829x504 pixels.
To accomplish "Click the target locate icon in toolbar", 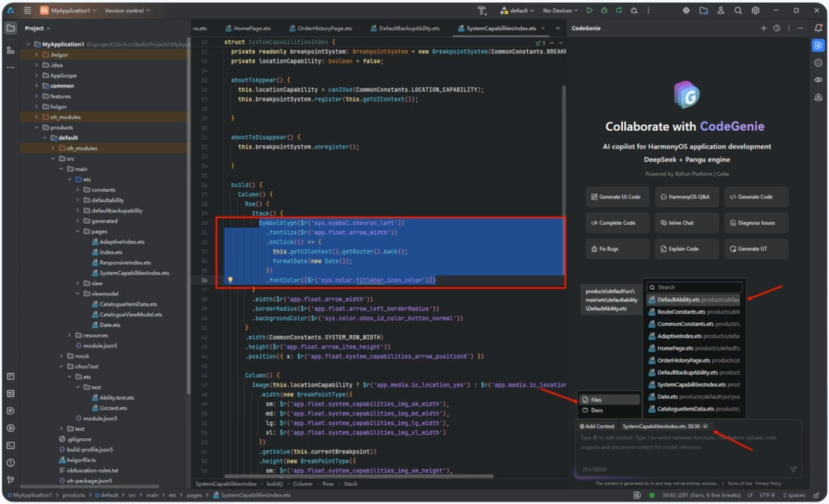I will tap(686, 11).
